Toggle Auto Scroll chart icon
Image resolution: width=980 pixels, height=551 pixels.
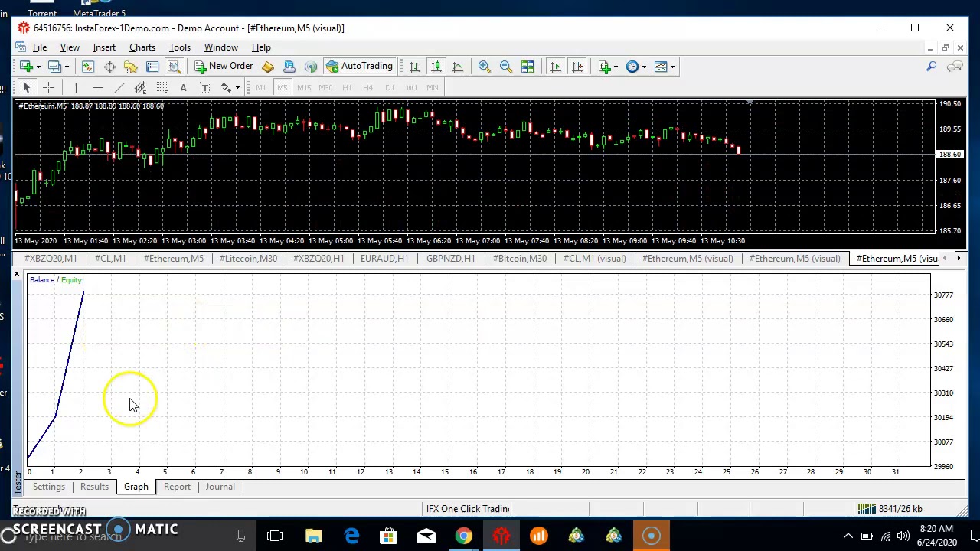(555, 67)
